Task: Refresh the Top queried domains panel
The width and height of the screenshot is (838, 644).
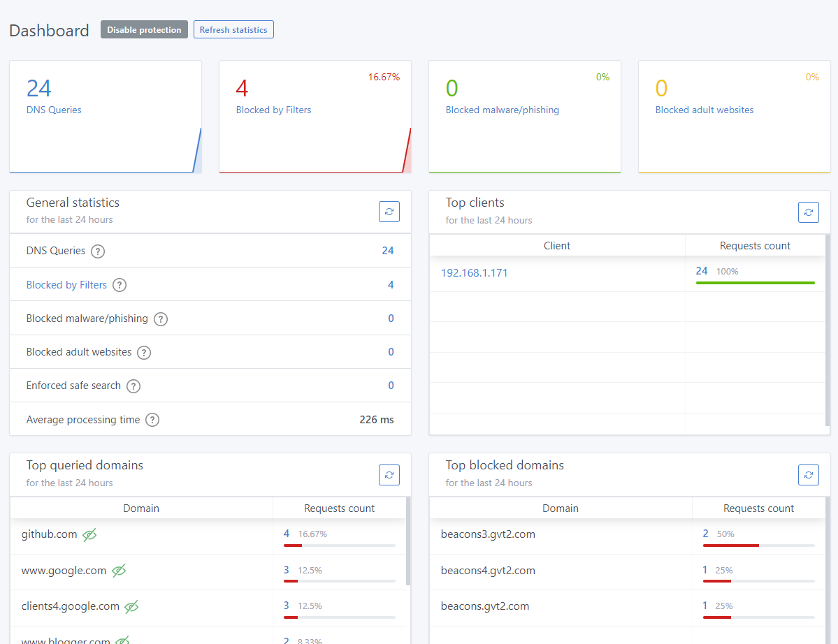Action: click(x=389, y=475)
